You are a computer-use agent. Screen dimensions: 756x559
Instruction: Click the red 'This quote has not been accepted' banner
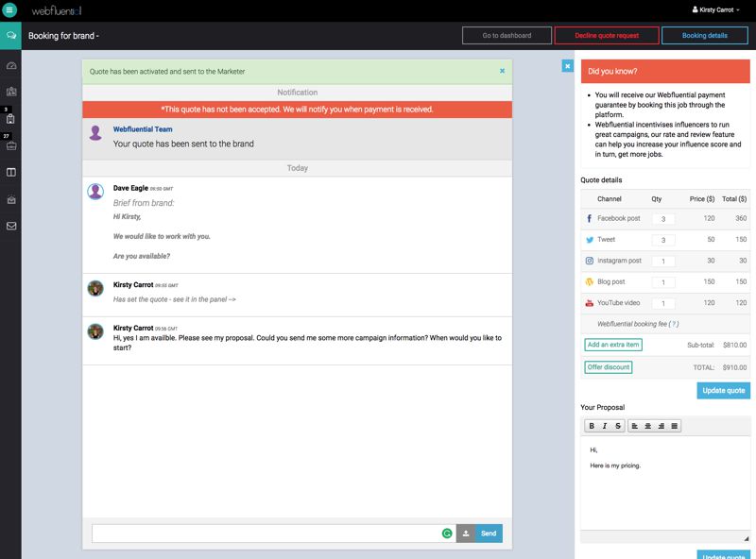coord(297,110)
